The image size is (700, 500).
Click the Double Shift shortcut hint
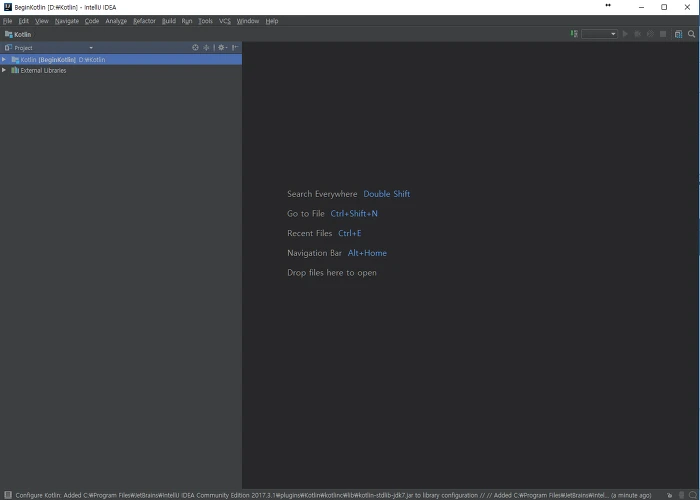(387, 194)
